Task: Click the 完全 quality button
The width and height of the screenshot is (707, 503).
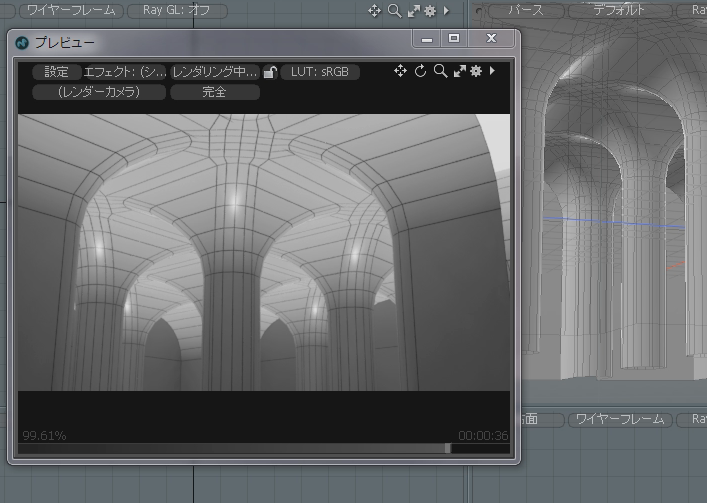Action: [x=214, y=92]
